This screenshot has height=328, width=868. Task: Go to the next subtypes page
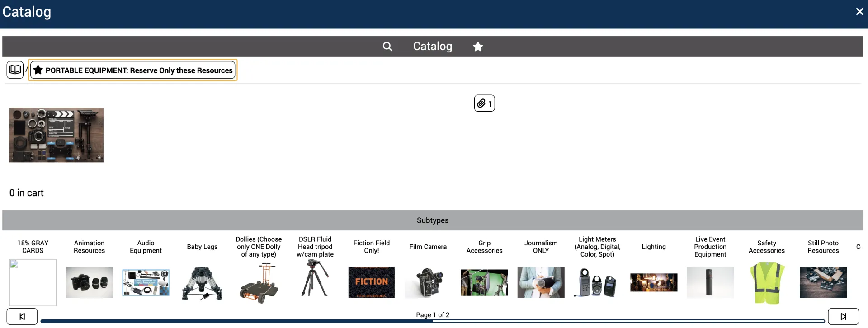click(843, 316)
